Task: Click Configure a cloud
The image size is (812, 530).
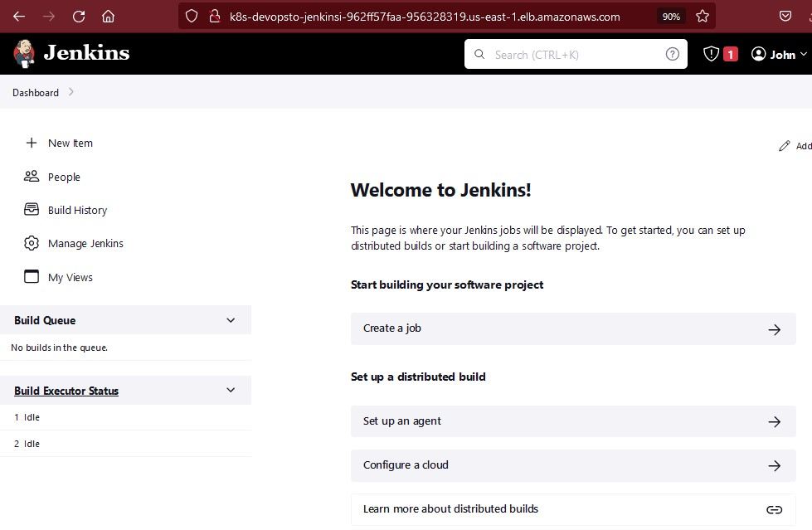Action: 573,465
